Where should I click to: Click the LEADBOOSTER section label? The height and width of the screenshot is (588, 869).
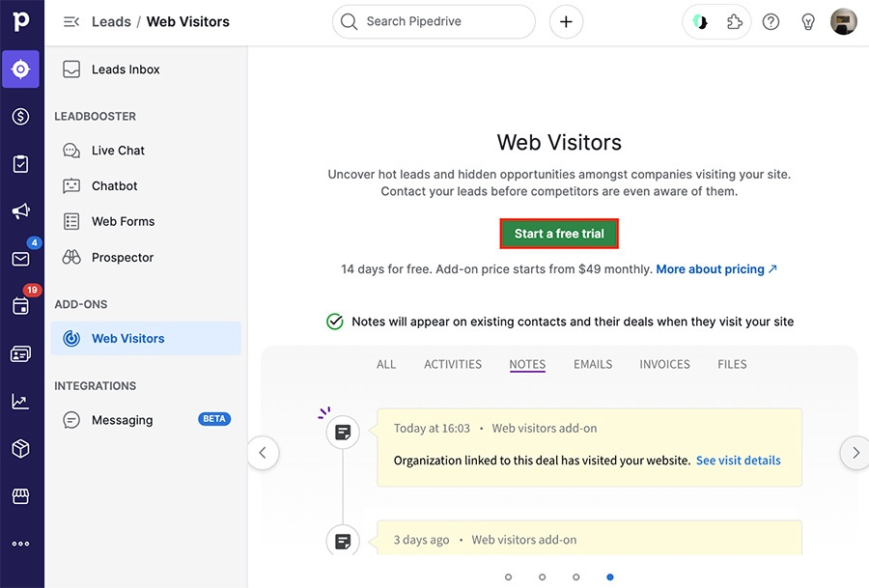click(x=95, y=117)
